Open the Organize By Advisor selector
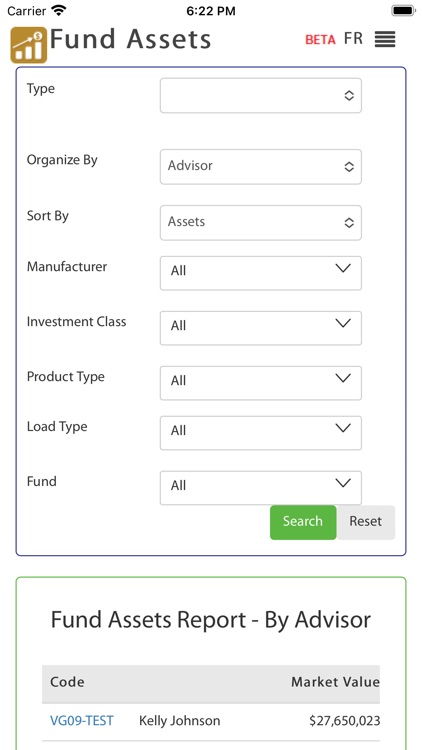Image resolution: width=422 pixels, height=750 pixels. pos(261,166)
